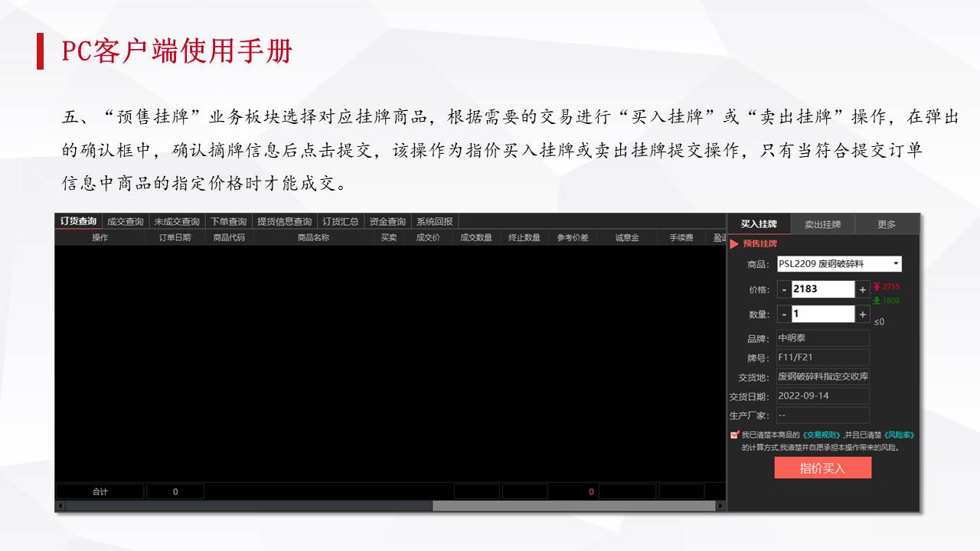The width and height of the screenshot is (980, 551).
Task: Select the 资金查询 tab
Action: pos(387,222)
